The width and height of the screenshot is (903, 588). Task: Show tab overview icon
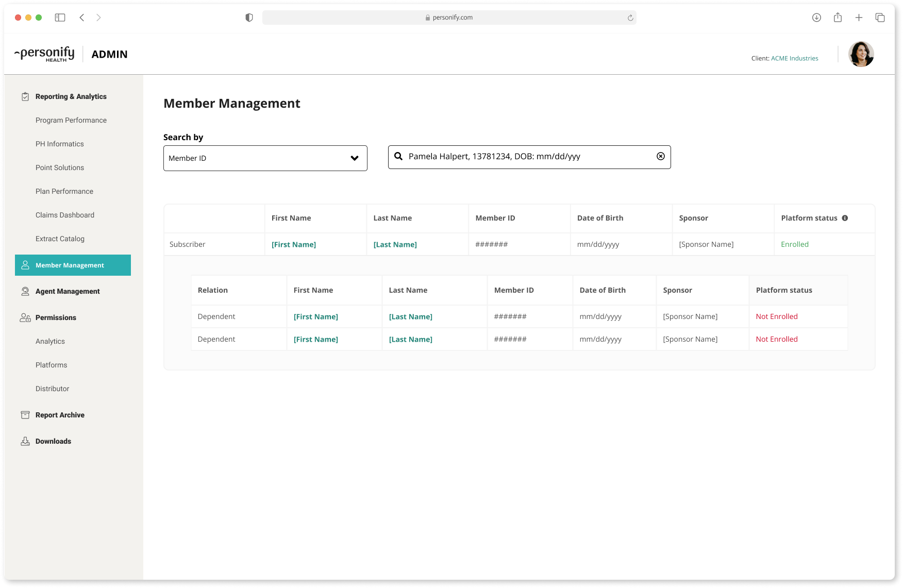880,18
